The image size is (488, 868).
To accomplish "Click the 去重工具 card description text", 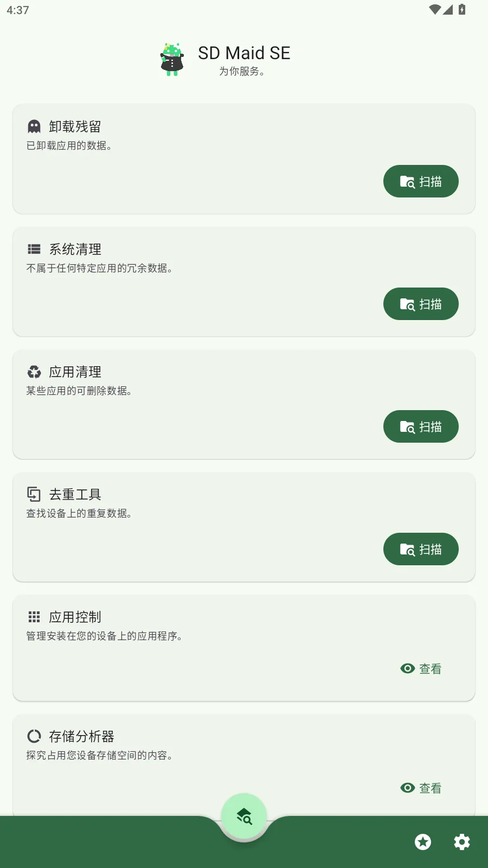I will tap(79, 513).
